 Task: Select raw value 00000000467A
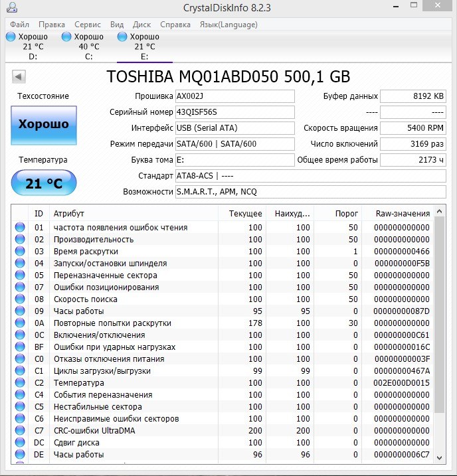pyautogui.click(x=402, y=370)
